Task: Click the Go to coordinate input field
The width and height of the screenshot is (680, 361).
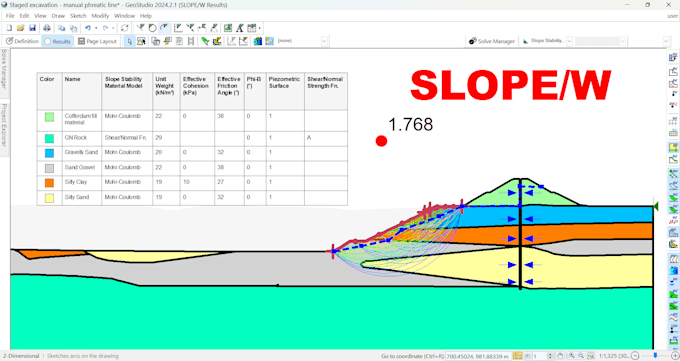Action: (x=478, y=356)
